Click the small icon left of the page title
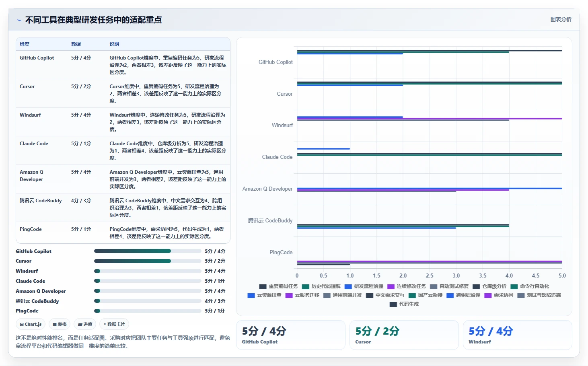 pyautogui.click(x=19, y=20)
